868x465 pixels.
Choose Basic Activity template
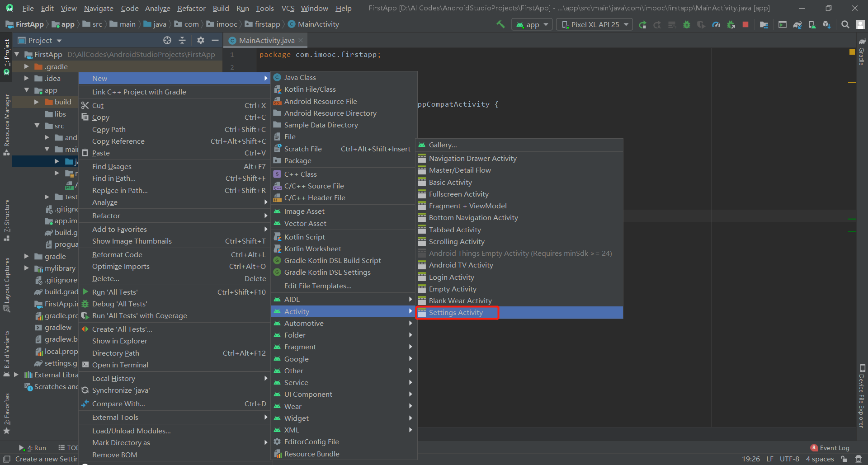click(520, 182)
